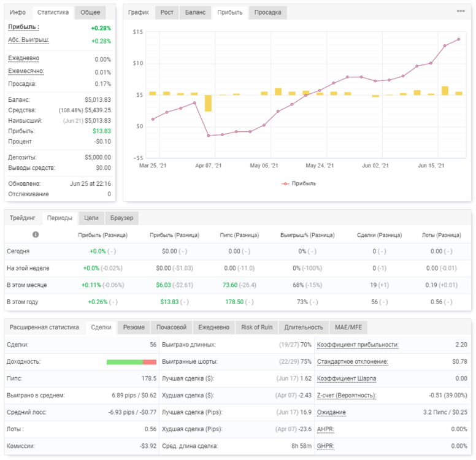Click the large negative yellow bar near Apr 07
The image size is (476, 460).
[x=208, y=103]
